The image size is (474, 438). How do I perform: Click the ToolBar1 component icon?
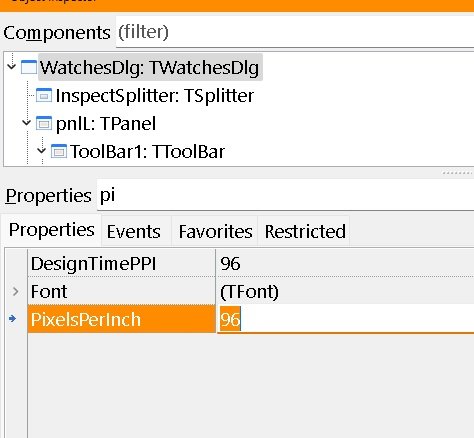pyautogui.click(x=59, y=151)
